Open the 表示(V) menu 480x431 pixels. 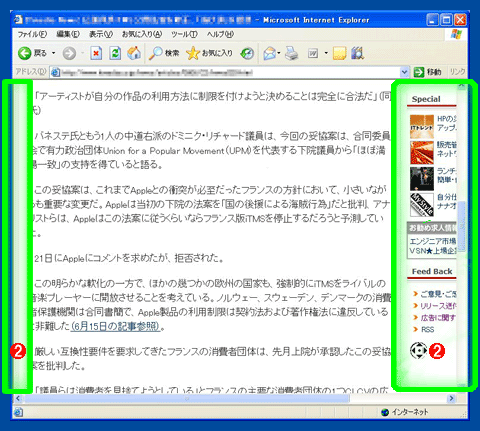[101, 34]
